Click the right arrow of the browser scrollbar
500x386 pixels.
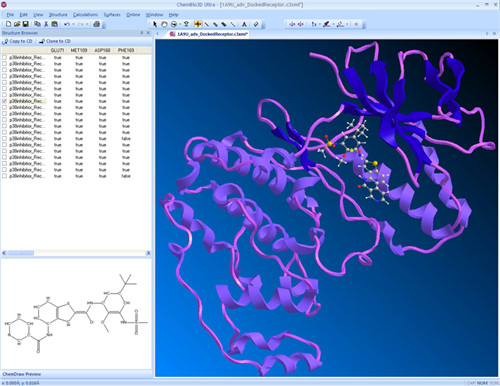[148, 253]
